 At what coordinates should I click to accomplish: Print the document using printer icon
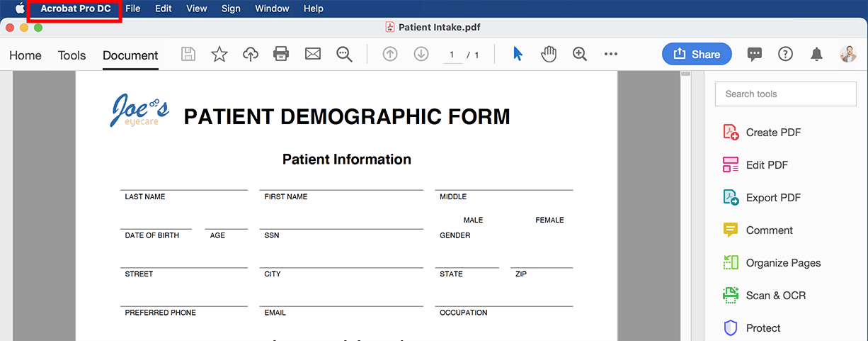[281, 55]
